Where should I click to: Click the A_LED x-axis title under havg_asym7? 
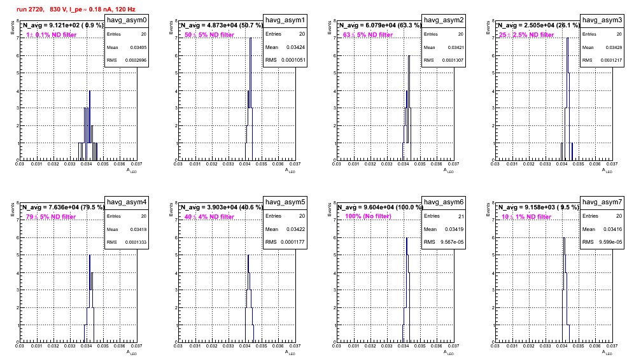click(607, 353)
